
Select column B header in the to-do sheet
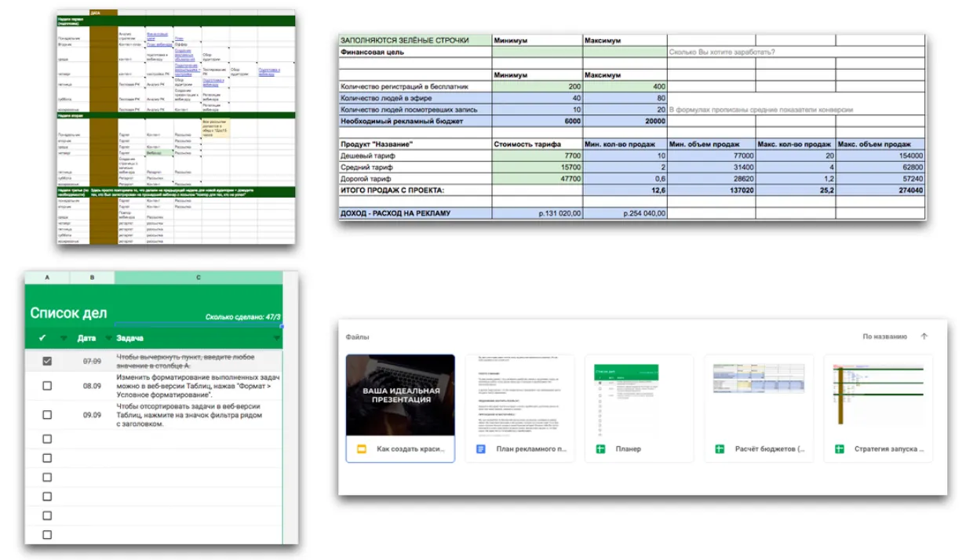(x=92, y=278)
